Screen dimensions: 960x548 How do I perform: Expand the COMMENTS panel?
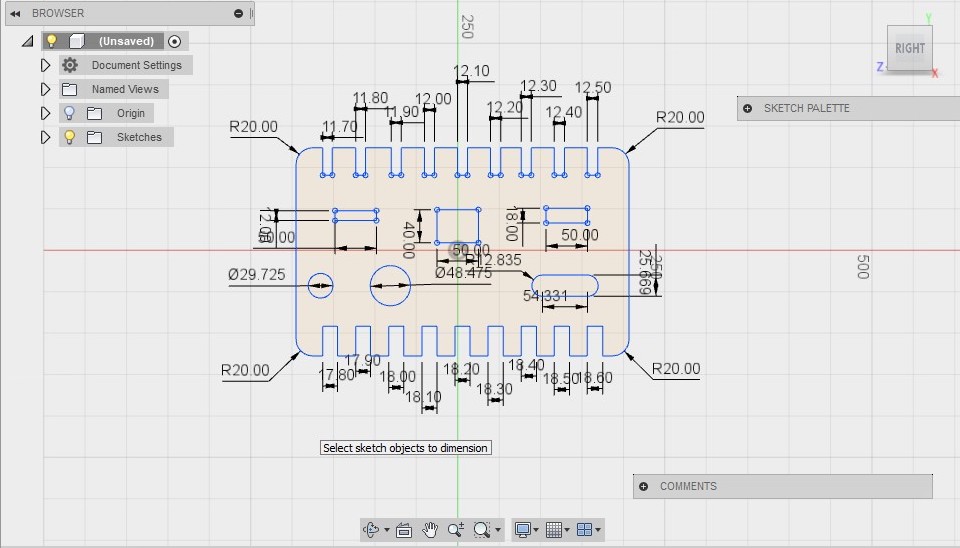[x=643, y=486]
